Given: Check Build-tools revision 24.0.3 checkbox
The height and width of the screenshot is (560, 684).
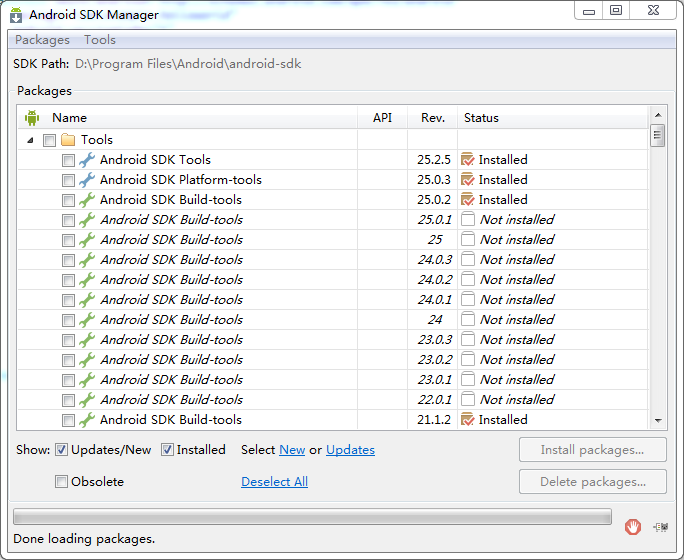Looking at the screenshot, I should (x=68, y=260).
